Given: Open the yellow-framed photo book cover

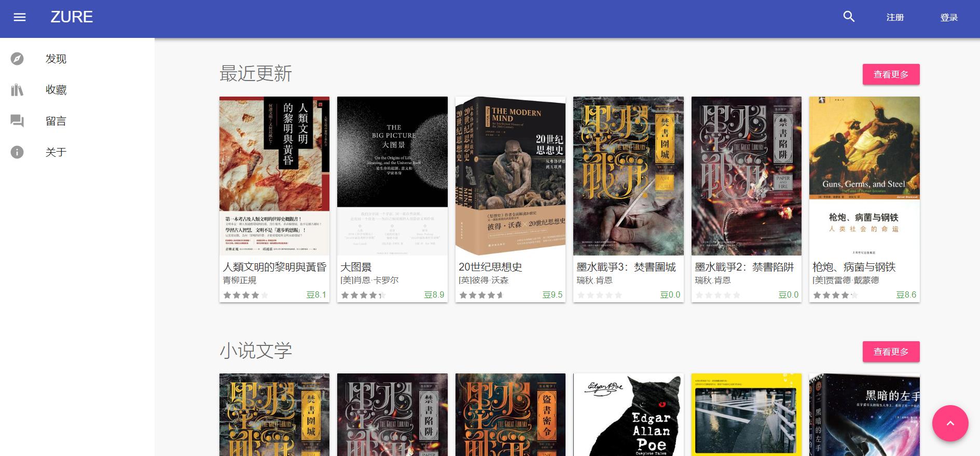Looking at the screenshot, I should pos(747,414).
